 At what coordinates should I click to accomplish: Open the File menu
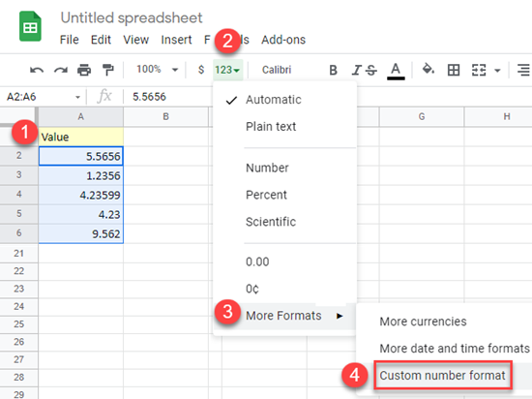[x=70, y=40]
